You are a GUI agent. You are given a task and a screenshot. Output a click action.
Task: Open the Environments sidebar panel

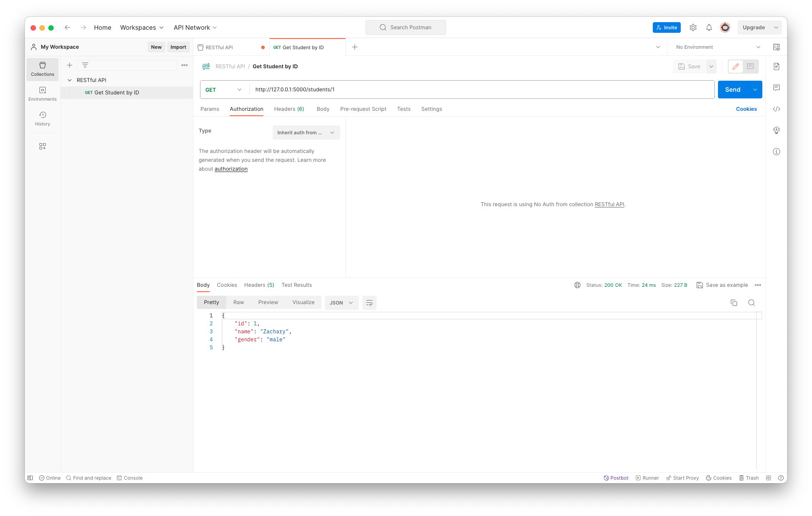[43, 94]
